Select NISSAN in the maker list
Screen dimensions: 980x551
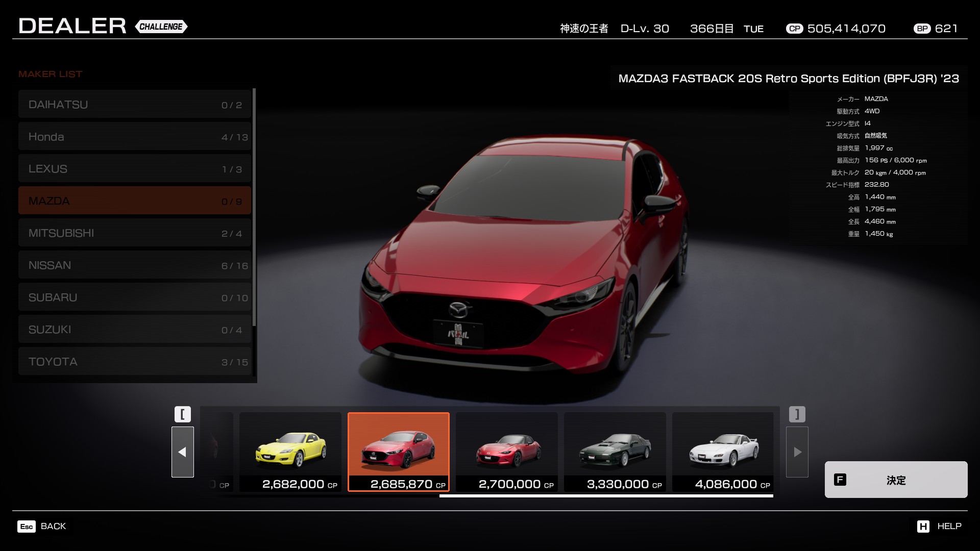[135, 265]
